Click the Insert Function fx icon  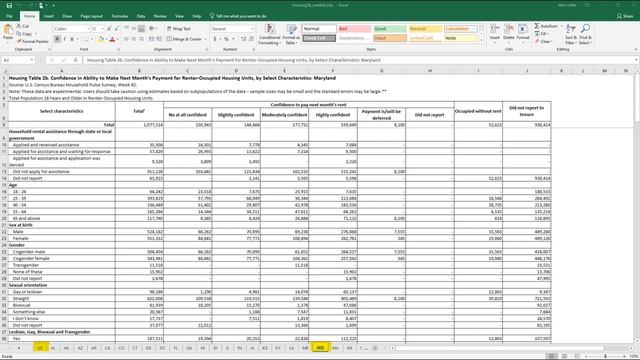(x=76, y=60)
